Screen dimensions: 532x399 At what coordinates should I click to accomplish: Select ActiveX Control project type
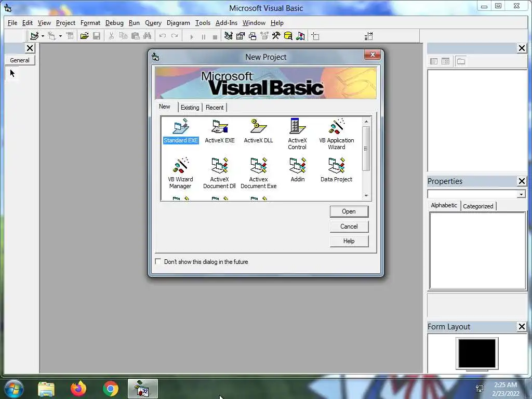click(297, 134)
